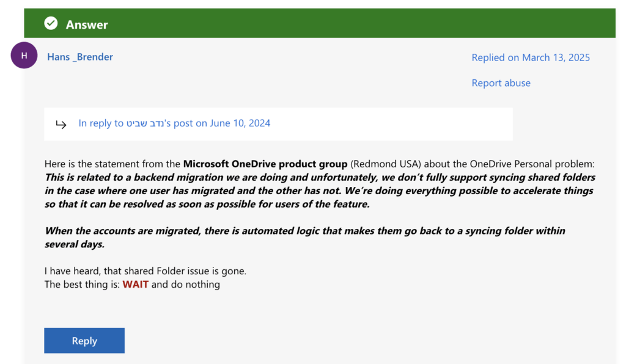Click the blue Reply button
Image resolution: width=626 pixels, height=364 pixels.
click(x=84, y=340)
